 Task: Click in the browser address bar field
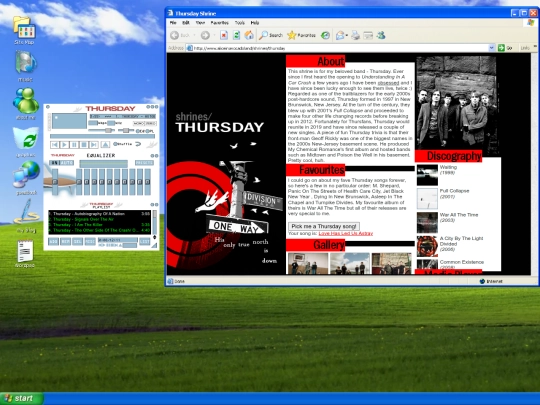tap(338, 48)
